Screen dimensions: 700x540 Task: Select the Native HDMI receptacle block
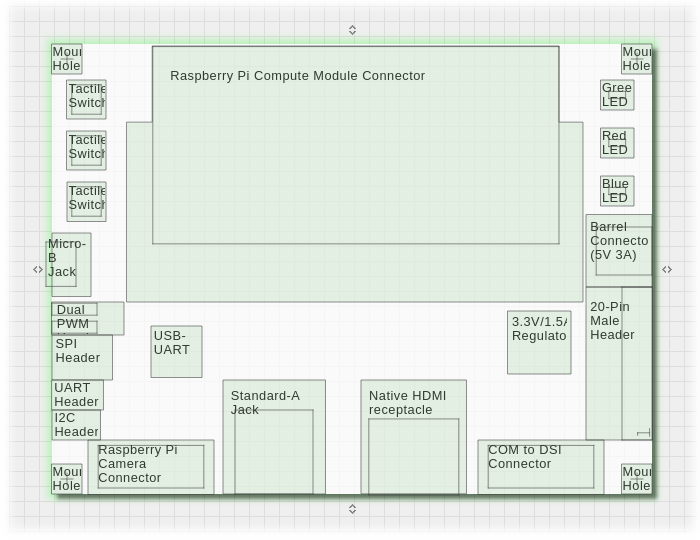coord(413,437)
